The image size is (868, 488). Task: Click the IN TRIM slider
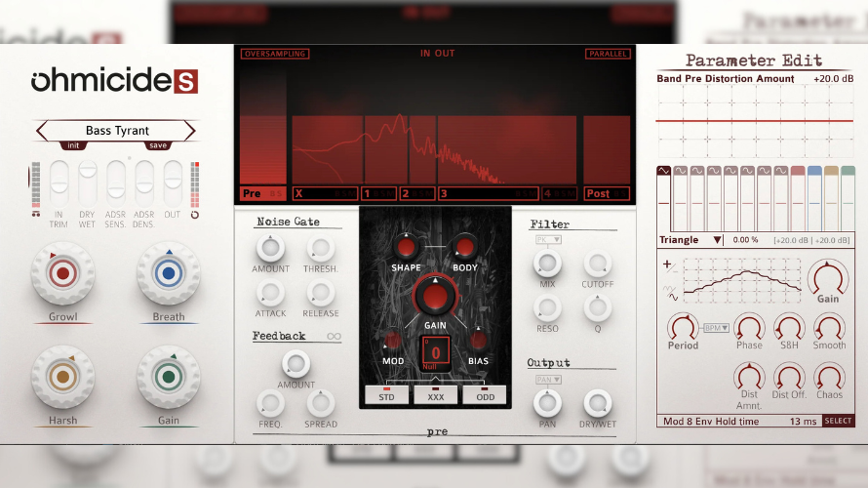(59, 183)
